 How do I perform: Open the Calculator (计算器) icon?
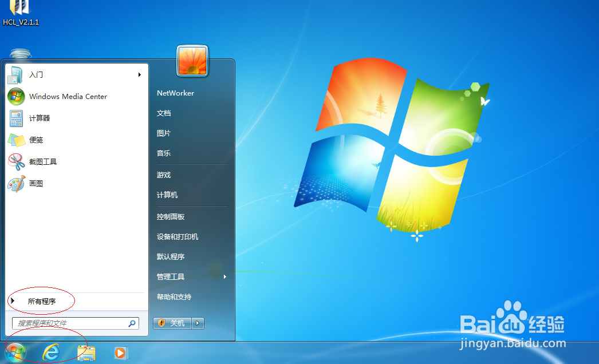[x=16, y=118]
